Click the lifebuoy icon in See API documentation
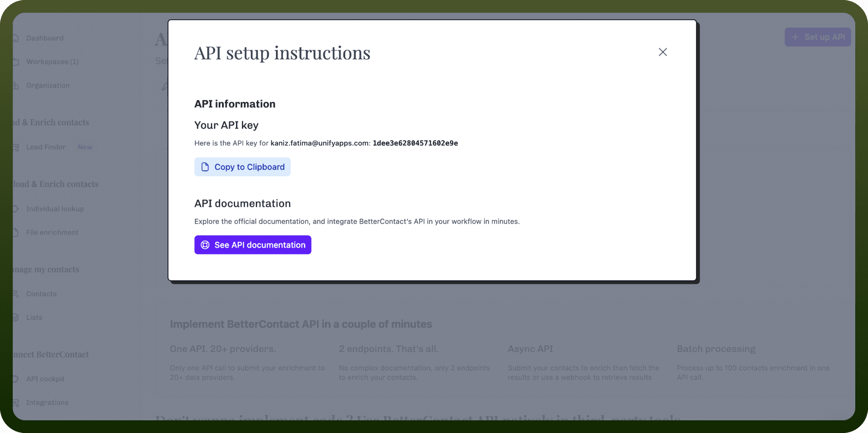 click(205, 245)
